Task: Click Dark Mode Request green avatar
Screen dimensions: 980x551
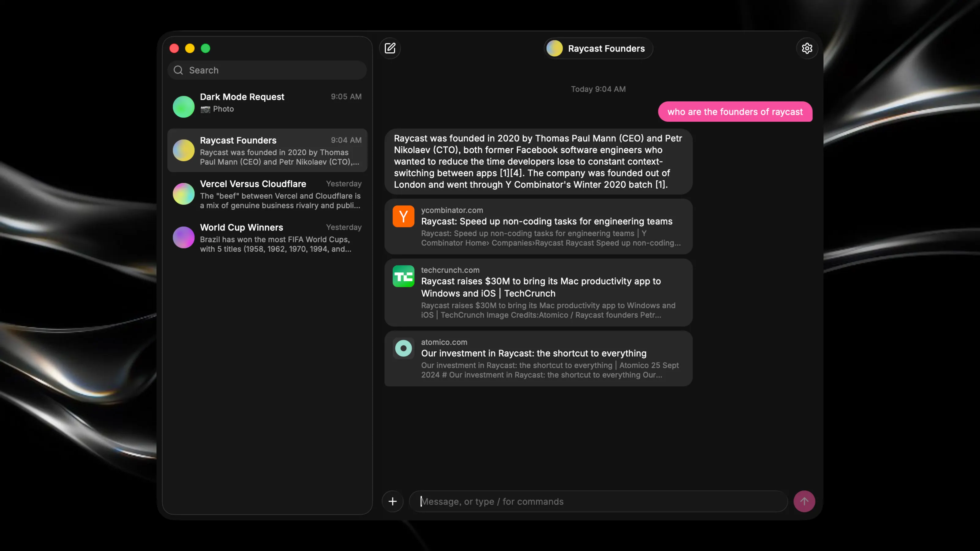Action: pyautogui.click(x=184, y=107)
